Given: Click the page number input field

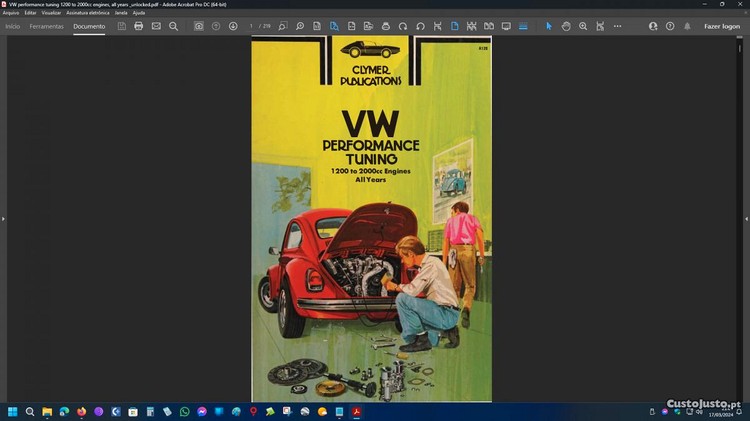Looking at the screenshot, I should [252, 26].
